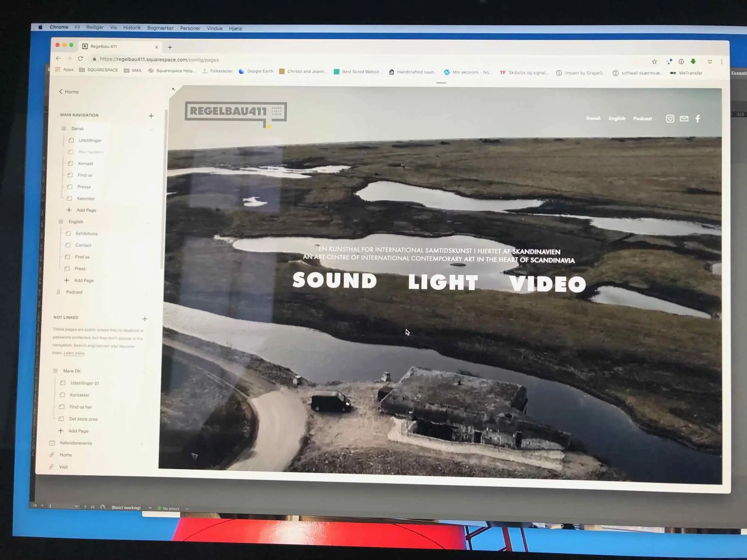Expand the Mere DK folder
This screenshot has height=560, width=747.
[x=144, y=372]
